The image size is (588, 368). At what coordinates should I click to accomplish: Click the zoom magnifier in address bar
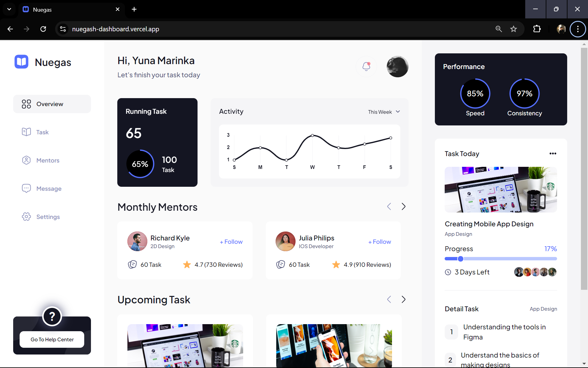click(499, 29)
